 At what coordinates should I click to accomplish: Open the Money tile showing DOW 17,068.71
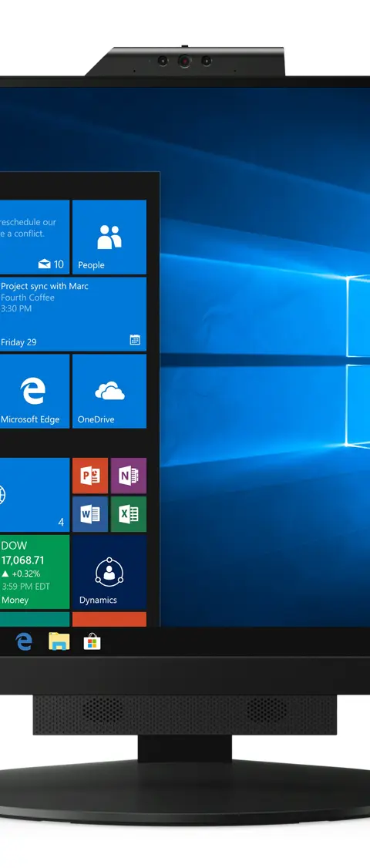tap(35, 572)
